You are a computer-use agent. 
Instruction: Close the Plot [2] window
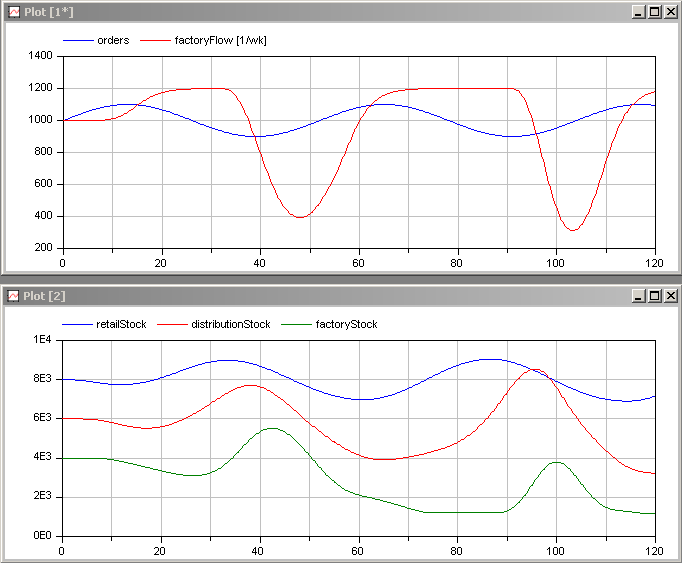tap(671, 296)
